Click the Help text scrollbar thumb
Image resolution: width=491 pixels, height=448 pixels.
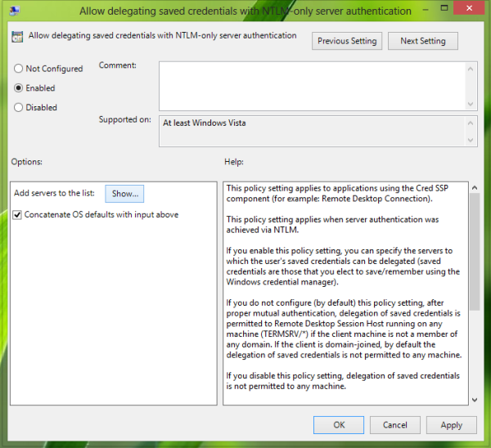[x=475, y=252]
